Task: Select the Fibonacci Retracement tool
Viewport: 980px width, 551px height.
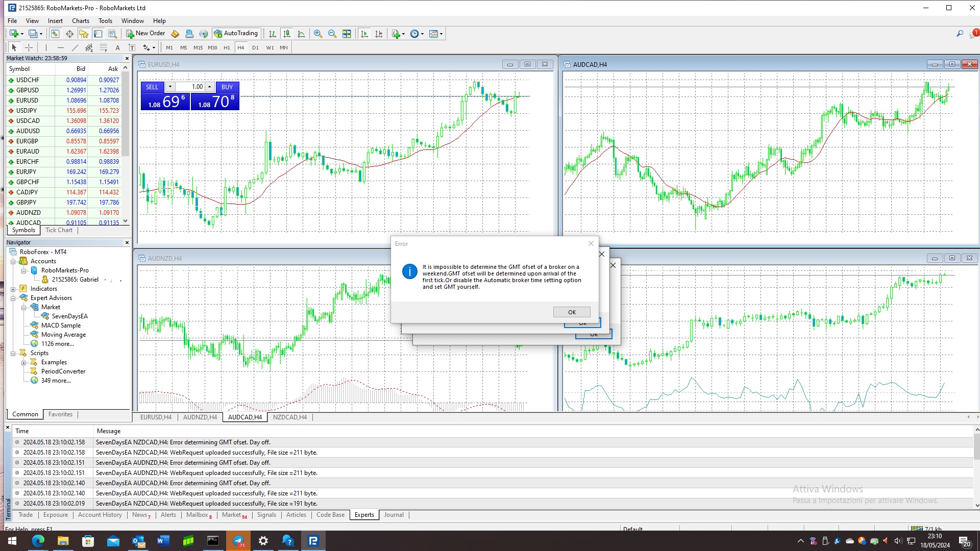Action: (x=104, y=47)
